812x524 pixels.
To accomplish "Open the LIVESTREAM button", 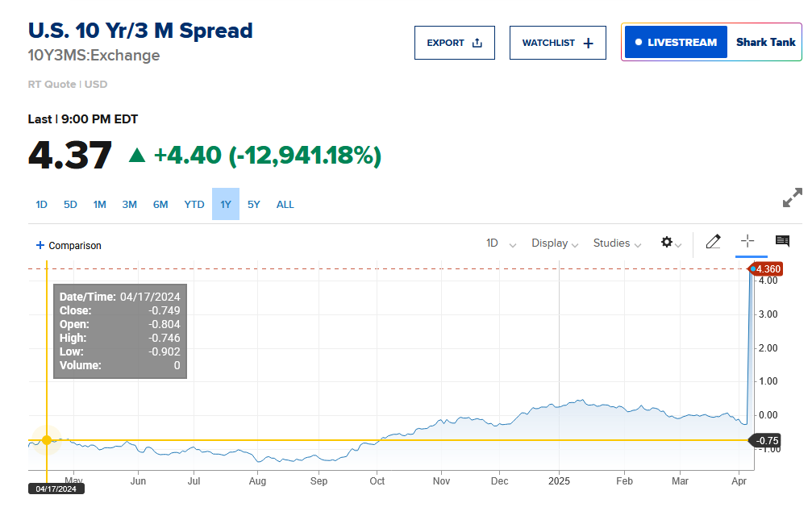I will pos(676,42).
